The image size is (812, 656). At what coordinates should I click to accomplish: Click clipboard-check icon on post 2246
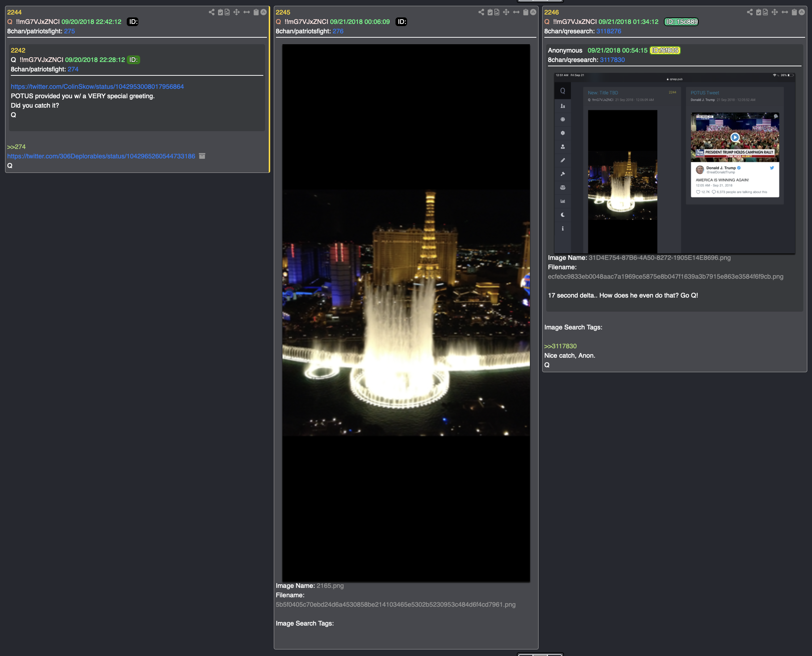click(x=758, y=12)
